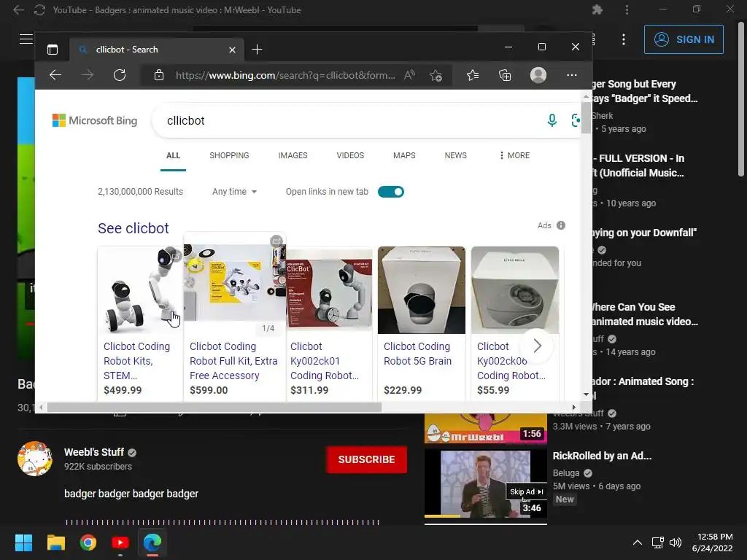Open the volume speaker tray icon
This screenshot has width=747, height=560.
pyautogui.click(x=675, y=542)
